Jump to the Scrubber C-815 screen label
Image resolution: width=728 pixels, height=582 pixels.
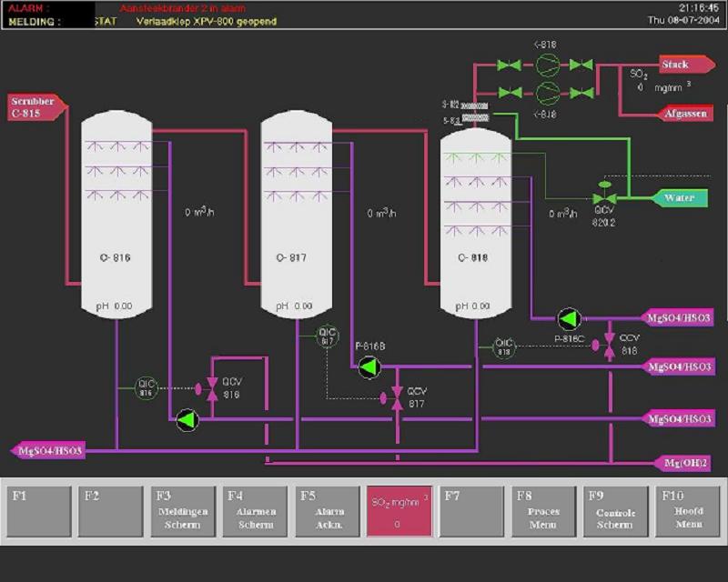point(33,107)
